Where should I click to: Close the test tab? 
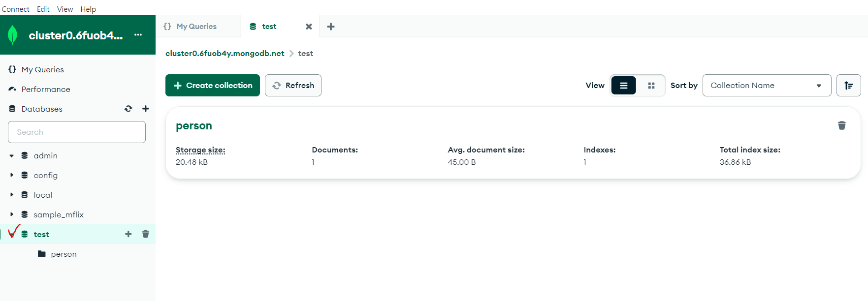coord(309,27)
